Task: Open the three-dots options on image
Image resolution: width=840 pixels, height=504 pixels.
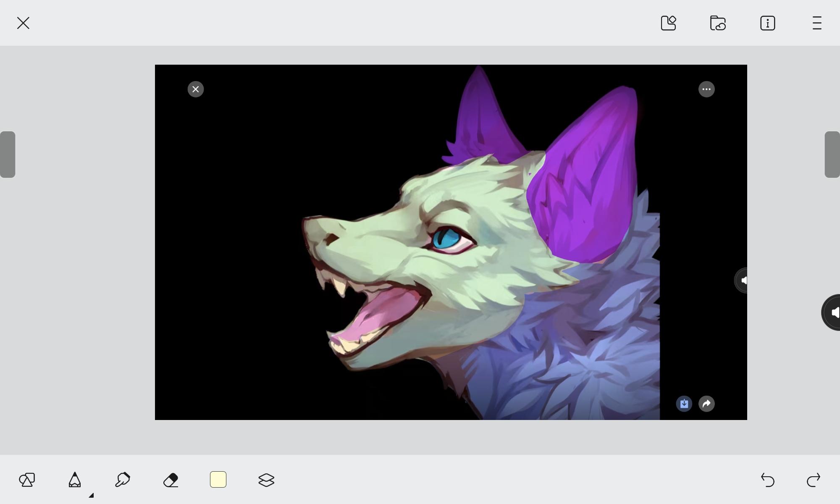Action: 706,89
